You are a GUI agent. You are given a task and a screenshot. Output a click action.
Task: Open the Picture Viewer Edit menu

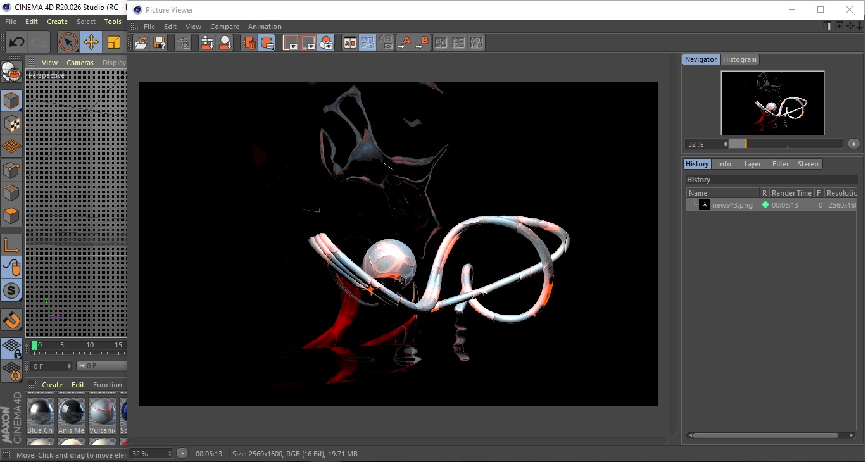(x=170, y=27)
